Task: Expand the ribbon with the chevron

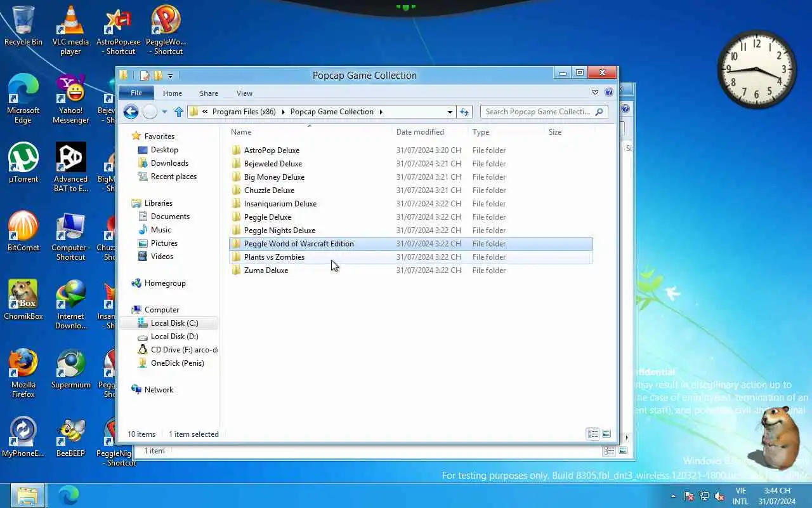Action: click(595, 93)
